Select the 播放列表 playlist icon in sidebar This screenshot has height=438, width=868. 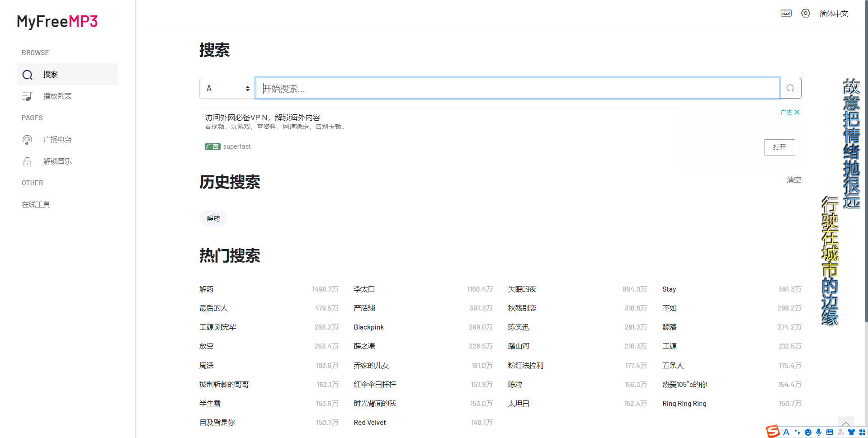tap(27, 96)
